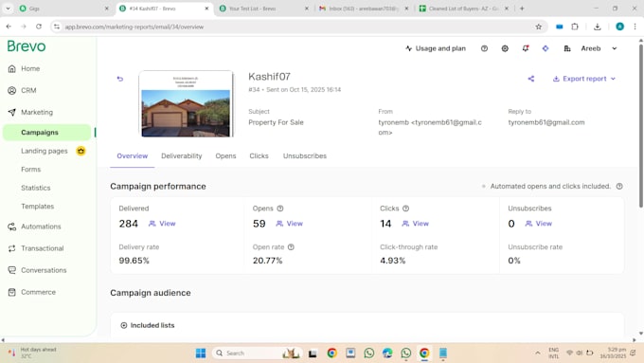View contacts who clicked
The image size is (644, 363).
coord(415,224)
